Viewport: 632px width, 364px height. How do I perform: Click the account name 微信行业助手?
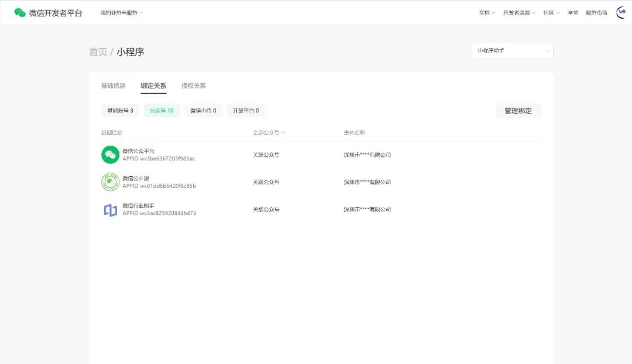click(138, 205)
